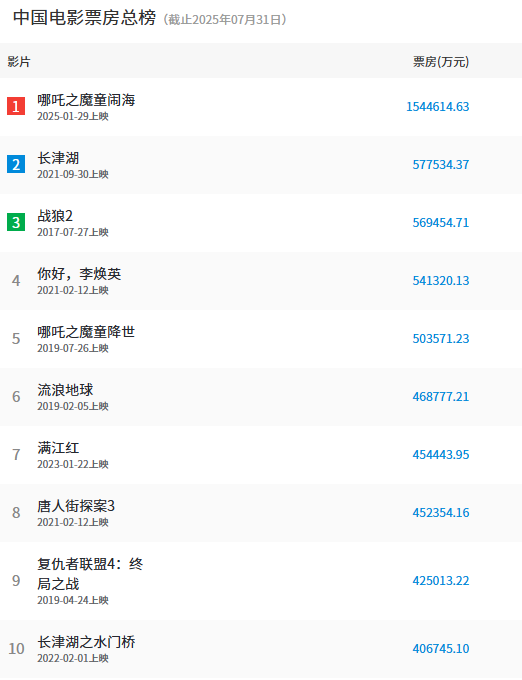Click rank number 6
The image size is (522, 680).
[16, 397]
